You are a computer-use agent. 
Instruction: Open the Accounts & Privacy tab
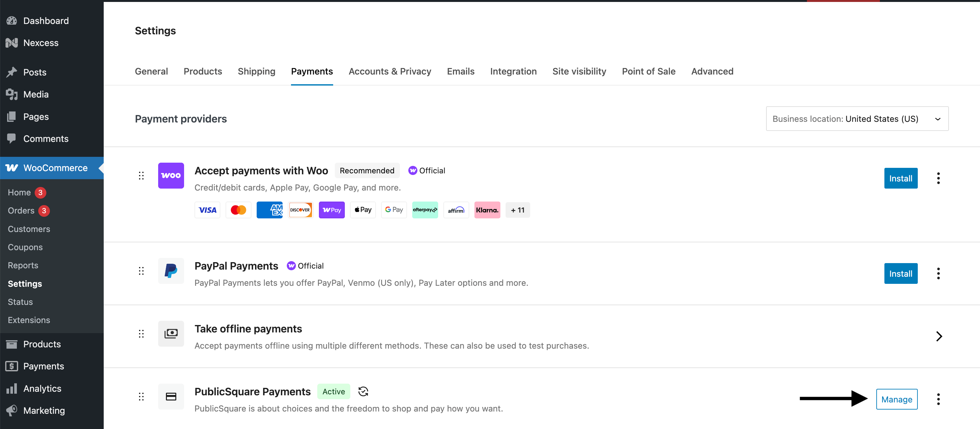[x=390, y=71]
